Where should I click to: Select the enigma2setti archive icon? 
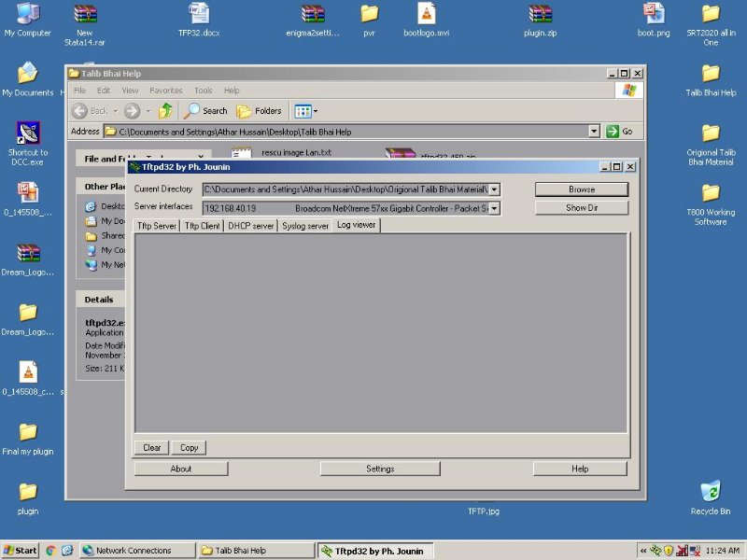tap(313, 19)
